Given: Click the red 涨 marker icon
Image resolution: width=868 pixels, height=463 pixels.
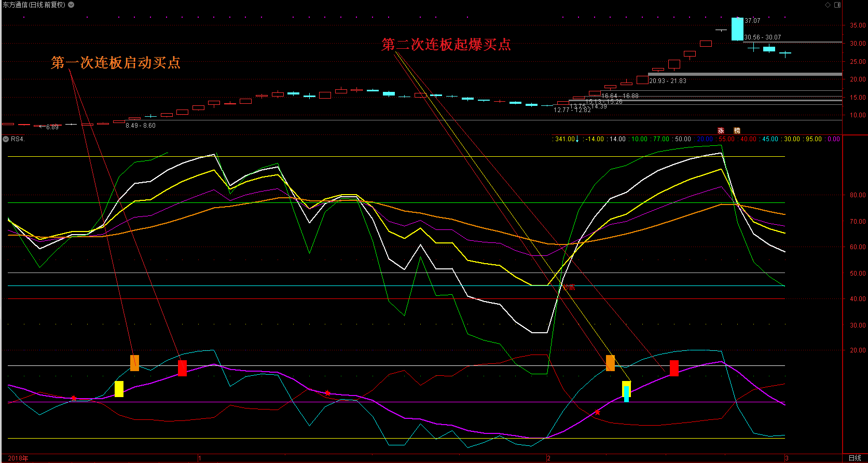Looking at the screenshot, I should point(721,131).
